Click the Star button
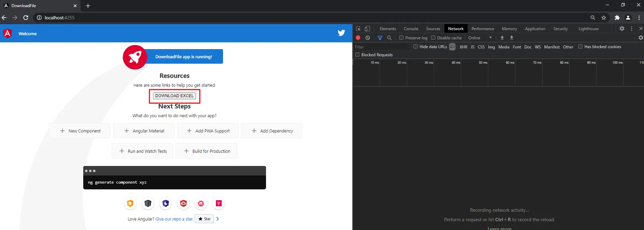Viewport: 644px width, 230px height. coord(204,219)
